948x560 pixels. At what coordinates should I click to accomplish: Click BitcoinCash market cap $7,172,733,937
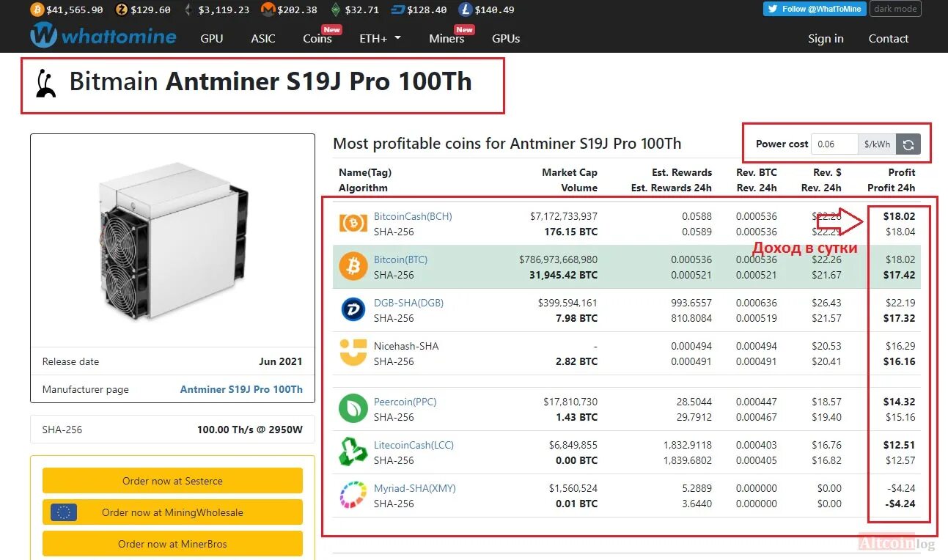click(x=563, y=216)
